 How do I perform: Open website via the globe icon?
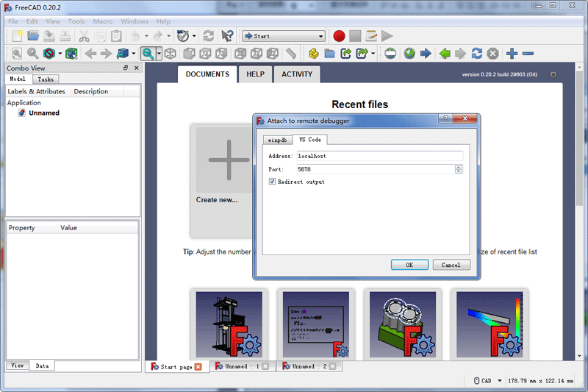click(x=409, y=54)
